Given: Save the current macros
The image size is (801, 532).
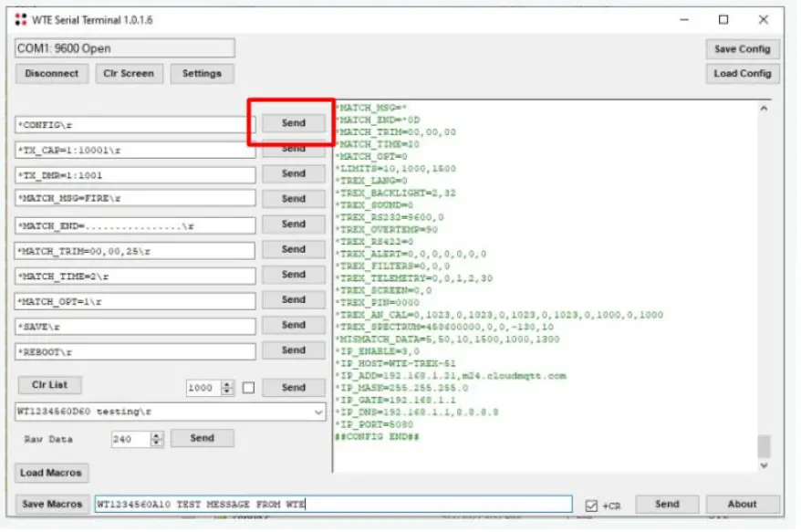Looking at the screenshot, I should [51, 503].
